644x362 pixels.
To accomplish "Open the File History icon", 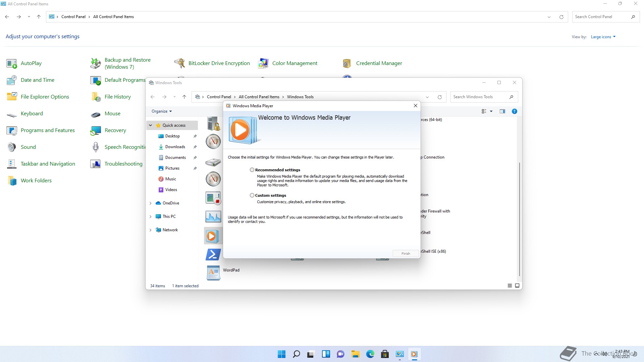I will coord(96,97).
